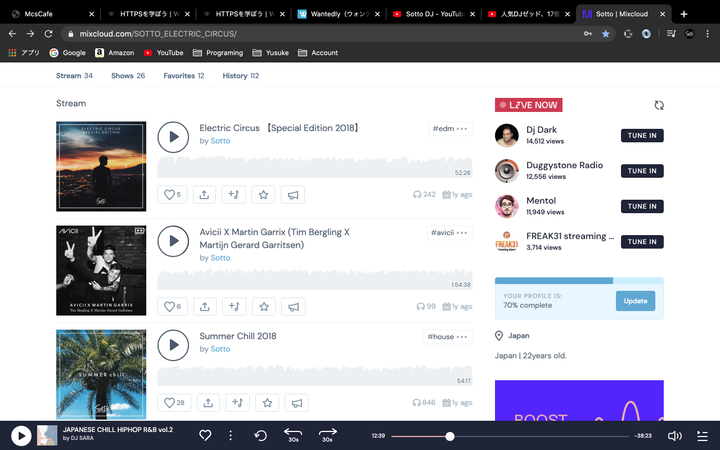Open the Programing bookmarks folder
Image resolution: width=720 pixels, height=450 pixels.
coord(218,53)
